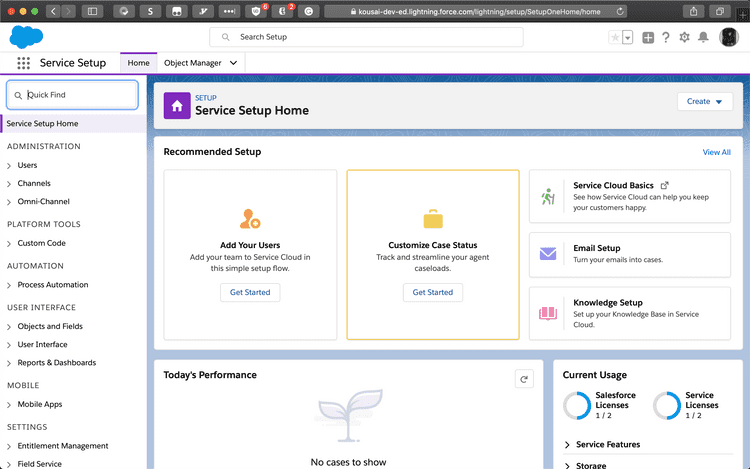Open the Create dropdown button
750x469 pixels.
[705, 101]
